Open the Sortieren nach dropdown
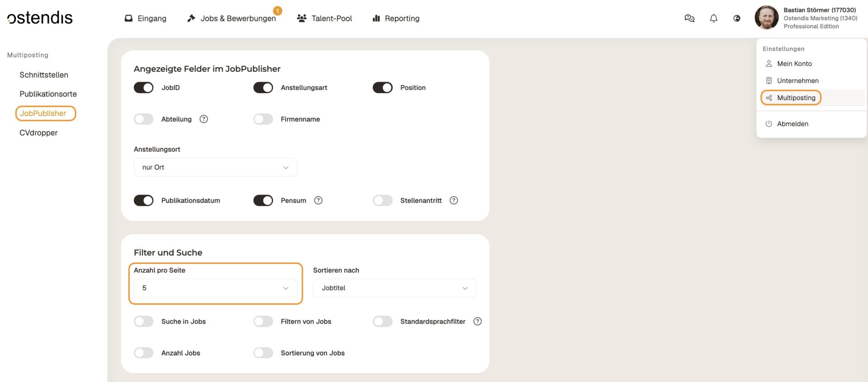The width and height of the screenshot is (868, 382). 394,288
